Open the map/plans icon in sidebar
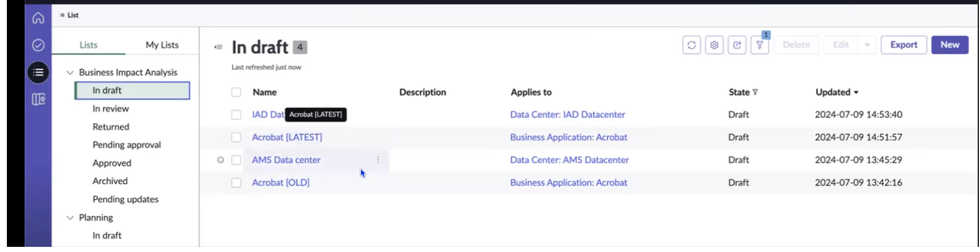Image resolution: width=980 pixels, height=252 pixels. coord(38,100)
